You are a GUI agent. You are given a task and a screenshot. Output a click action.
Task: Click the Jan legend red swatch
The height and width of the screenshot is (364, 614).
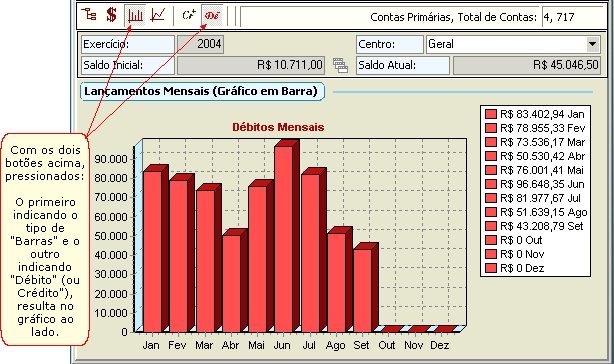491,114
